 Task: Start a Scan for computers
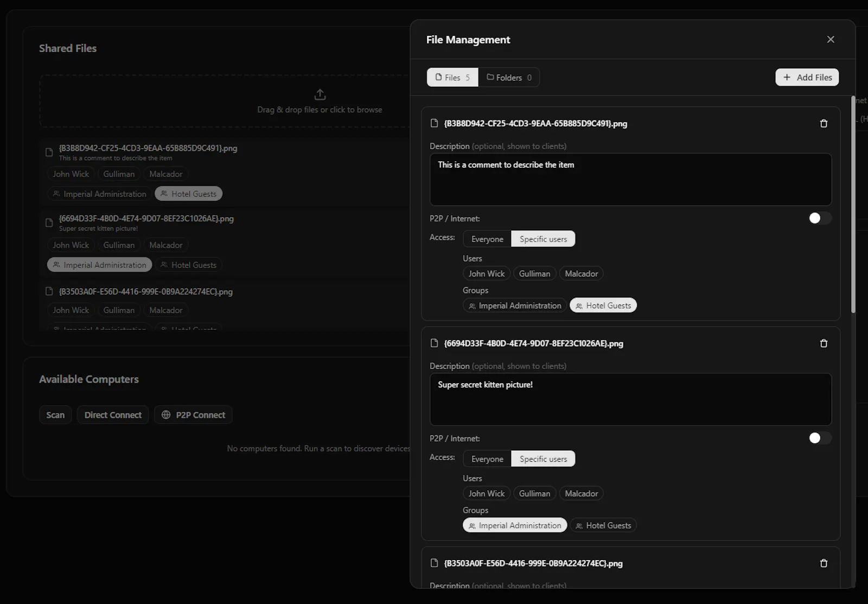point(55,415)
